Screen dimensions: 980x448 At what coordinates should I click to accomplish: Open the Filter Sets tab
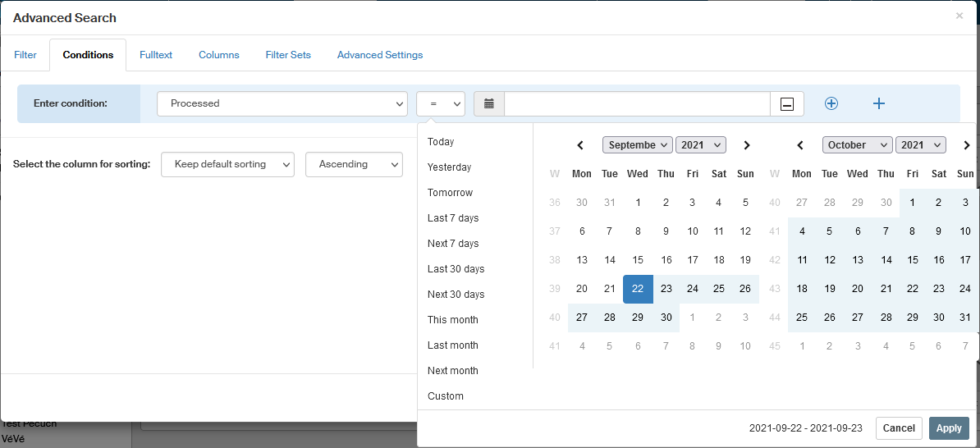pos(288,55)
